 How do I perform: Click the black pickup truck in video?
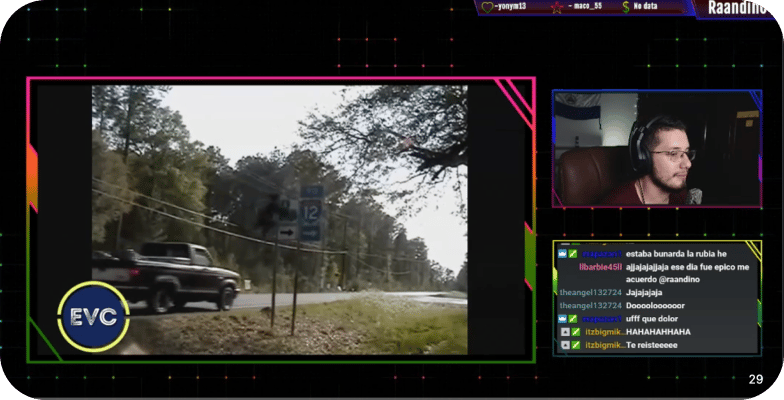click(168, 274)
